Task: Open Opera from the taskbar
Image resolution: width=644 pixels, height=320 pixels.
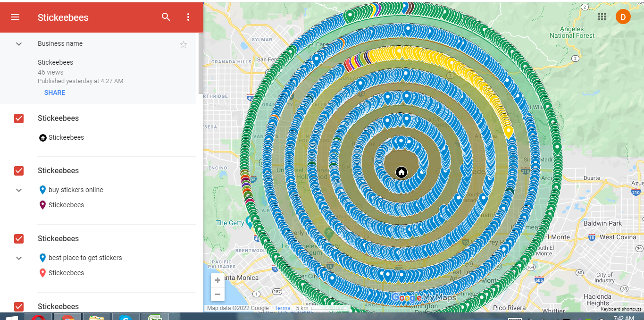Action: 38,317
